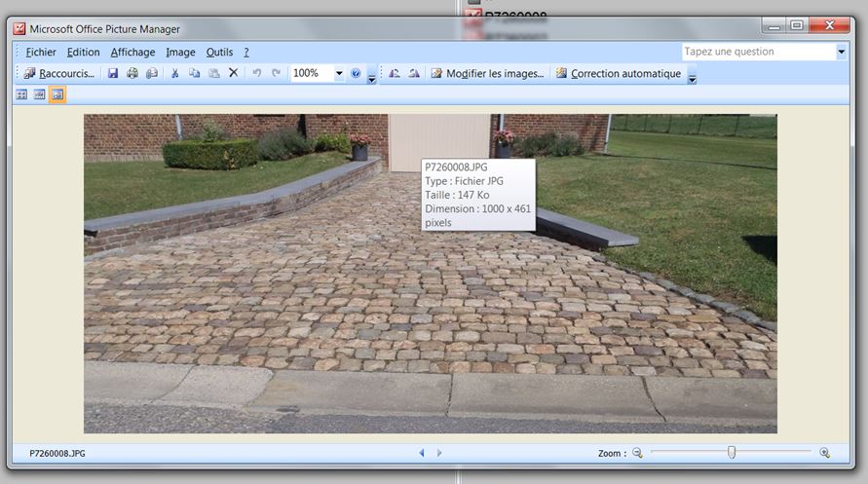
Task: Zoom in with the plus magnifier
Action: [825, 453]
